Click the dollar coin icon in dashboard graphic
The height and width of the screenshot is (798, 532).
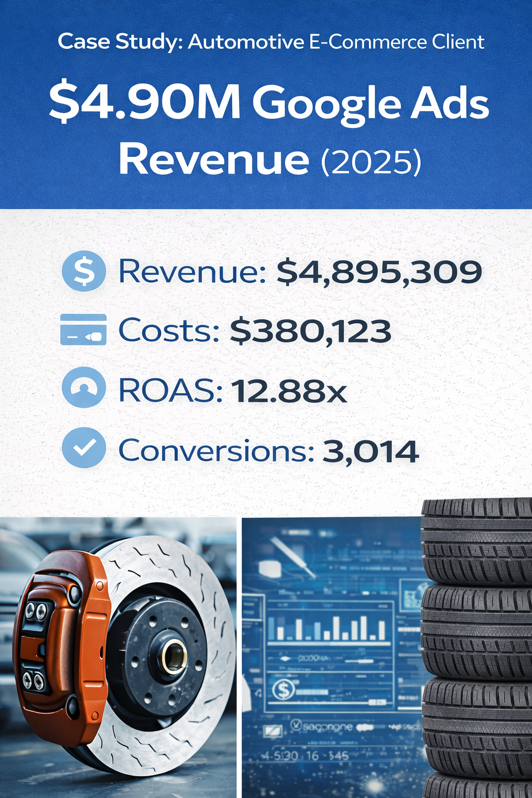point(284,690)
